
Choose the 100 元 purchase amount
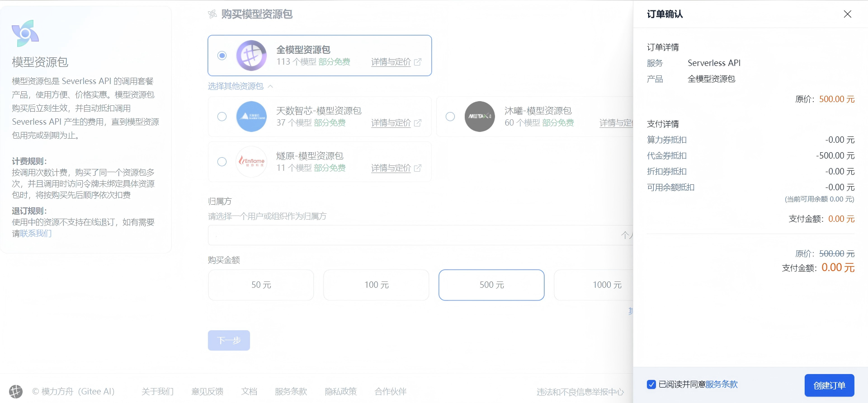[376, 285]
